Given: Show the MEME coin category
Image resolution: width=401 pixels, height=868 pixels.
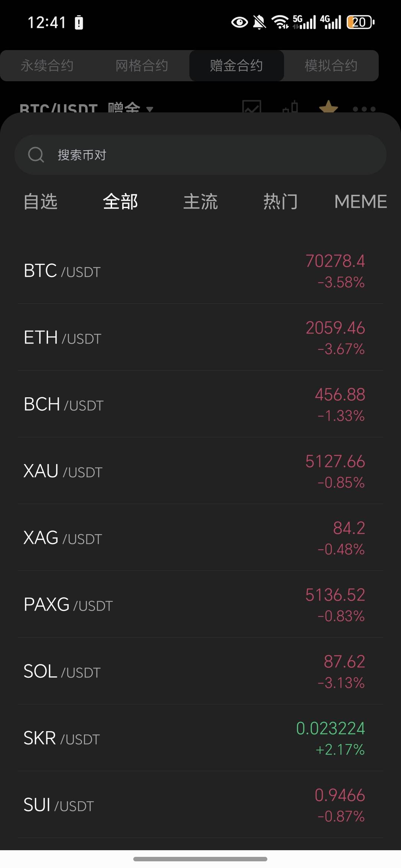Looking at the screenshot, I should 360,202.
